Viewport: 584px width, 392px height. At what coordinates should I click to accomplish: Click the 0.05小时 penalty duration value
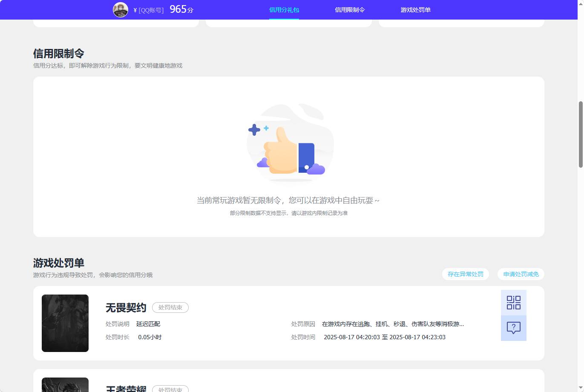coord(150,337)
